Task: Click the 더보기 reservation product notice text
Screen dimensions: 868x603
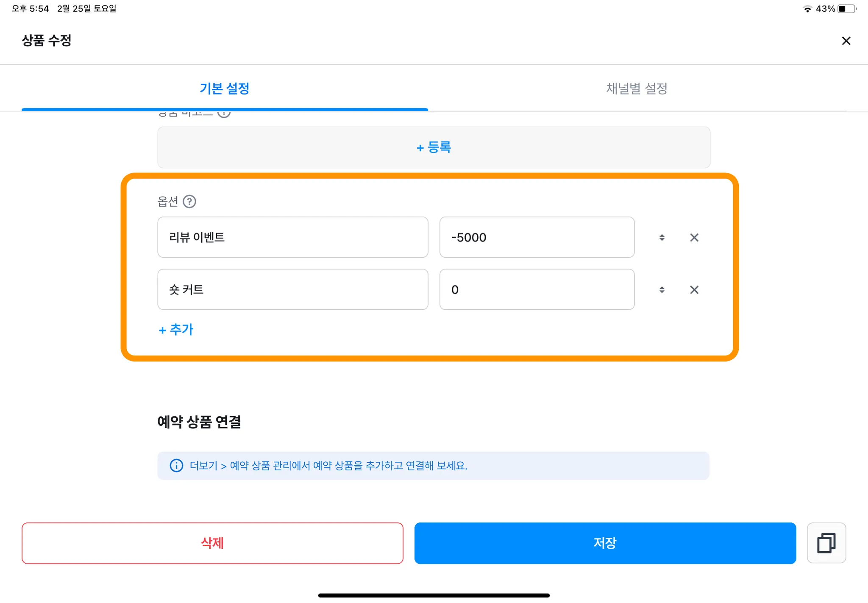Action: click(x=328, y=466)
